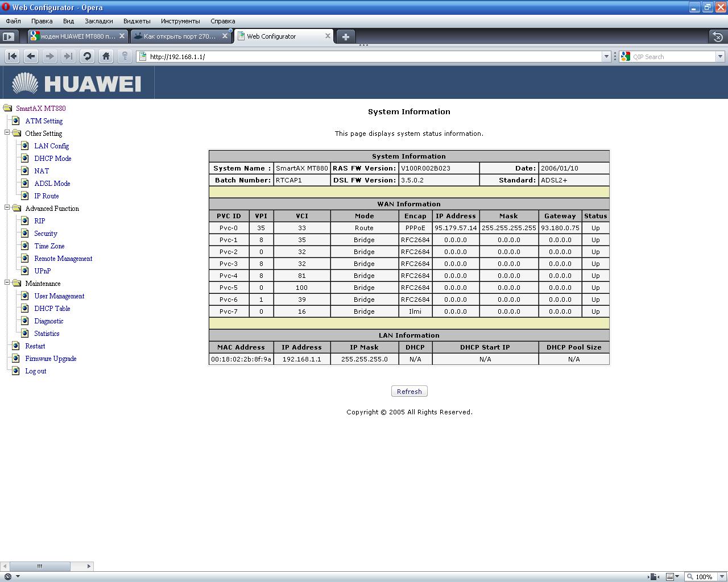Viewport: 728px width, 582px height.
Task: Click the sidebar horizontal scrollbar thumb
Action: [40, 566]
